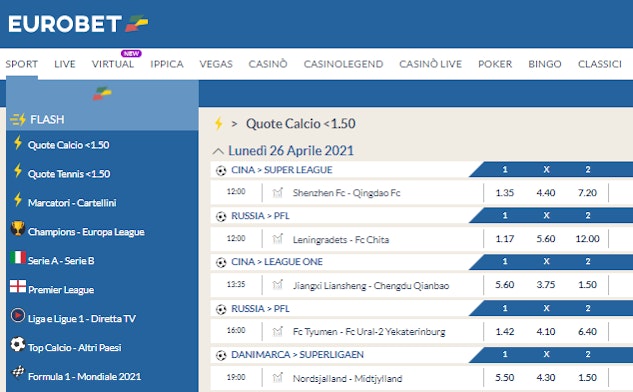The height and width of the screenshot is (392, 633).
Task: Bet on odds 7.20 for Qingdao Fc
Action: pos(587,193)
